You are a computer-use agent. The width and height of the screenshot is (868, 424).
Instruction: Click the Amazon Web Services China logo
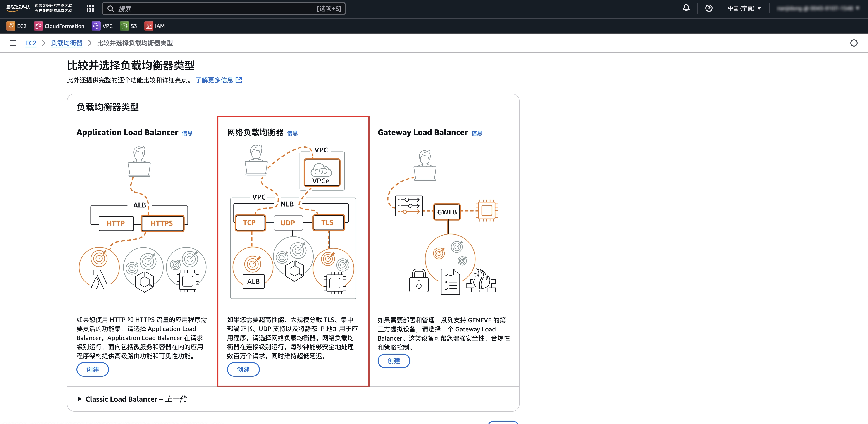[18, 8]
